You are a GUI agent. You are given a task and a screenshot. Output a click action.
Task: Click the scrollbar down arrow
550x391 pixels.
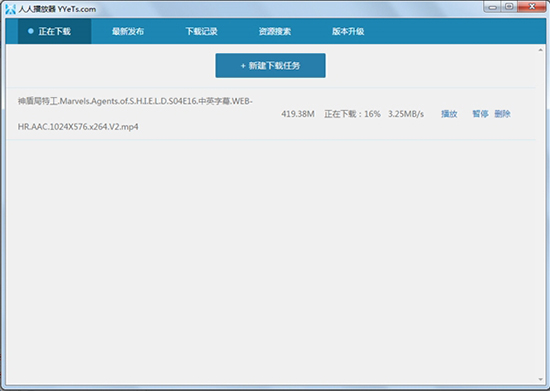pos(541,379)
